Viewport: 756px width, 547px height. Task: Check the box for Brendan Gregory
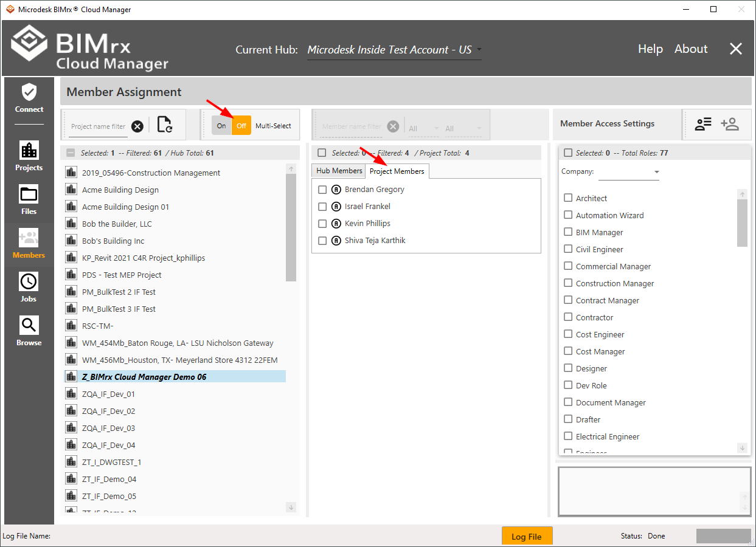coord(322,190)
